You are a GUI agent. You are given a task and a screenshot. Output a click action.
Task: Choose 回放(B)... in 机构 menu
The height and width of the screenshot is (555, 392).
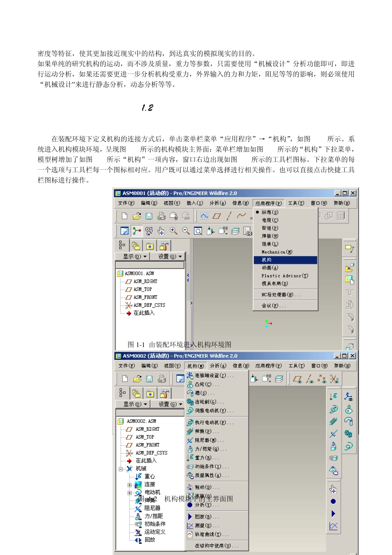point(217,517)
